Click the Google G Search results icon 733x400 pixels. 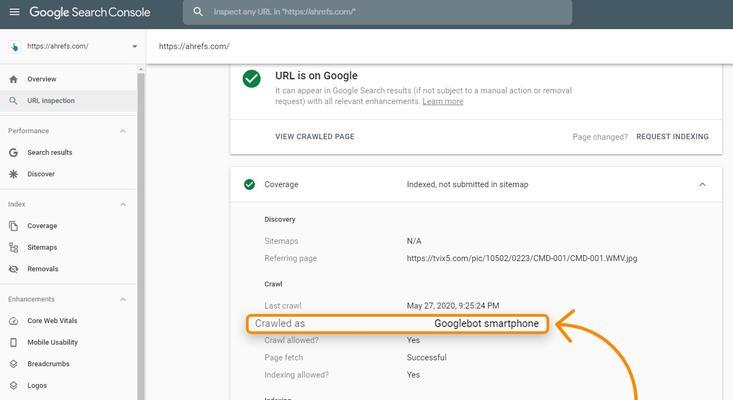14,153
